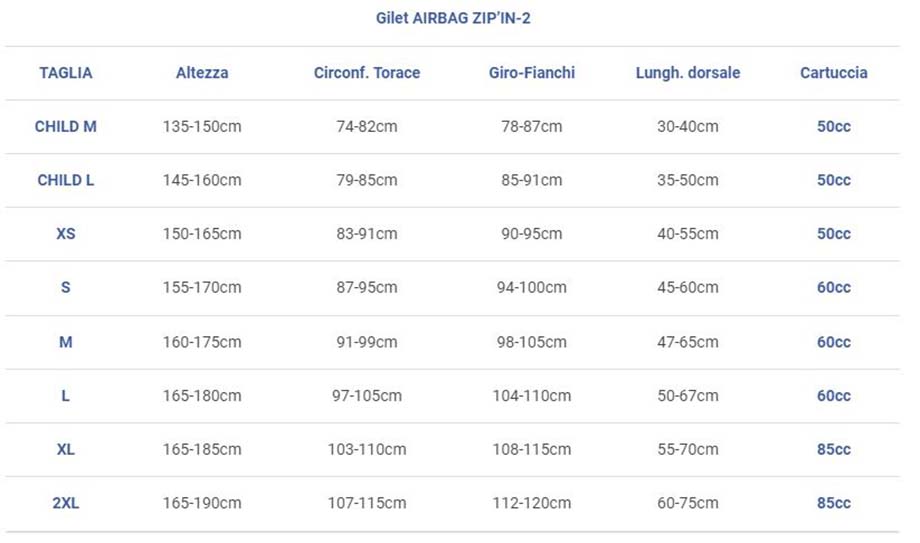The height and width of the screenshot is (543, 920).
Task: Click the 50-67cm back length for L
Action: click(688, 396)
